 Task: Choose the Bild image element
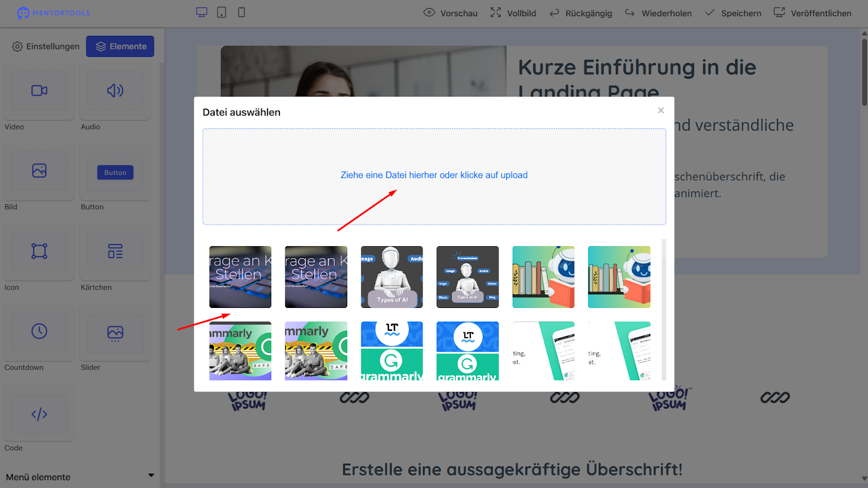(x=39, y=171)
